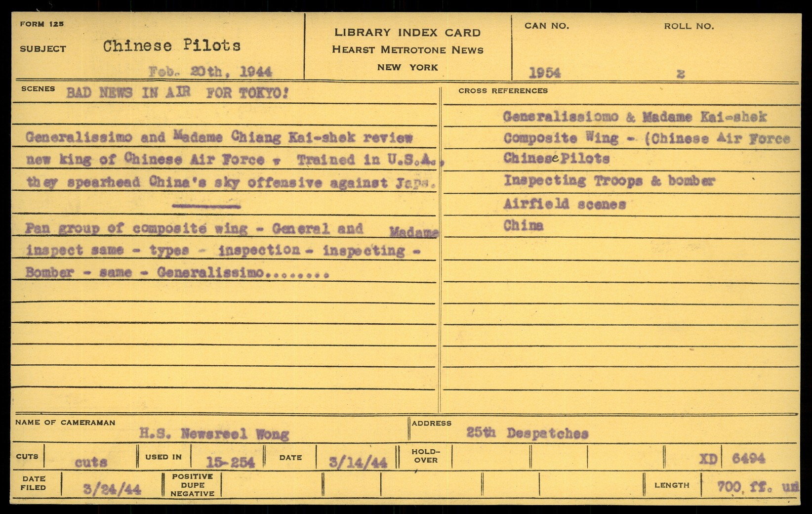Click the date filed value 3/24/44
This screenshot has width=812, height=514.
tap(112, 489)
